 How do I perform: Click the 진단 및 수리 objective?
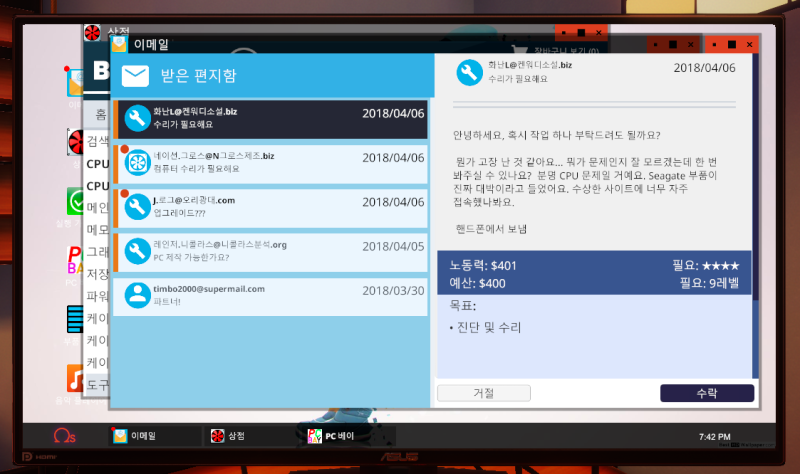point(488,327)
